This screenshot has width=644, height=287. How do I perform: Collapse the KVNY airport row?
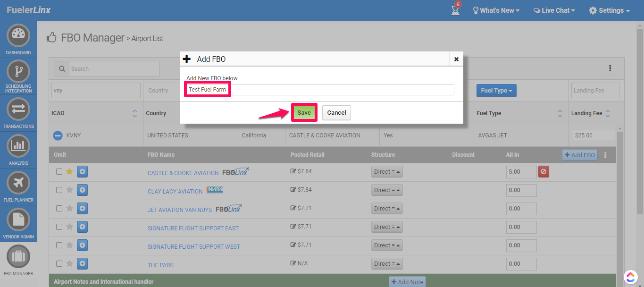[x=58, y=135]
